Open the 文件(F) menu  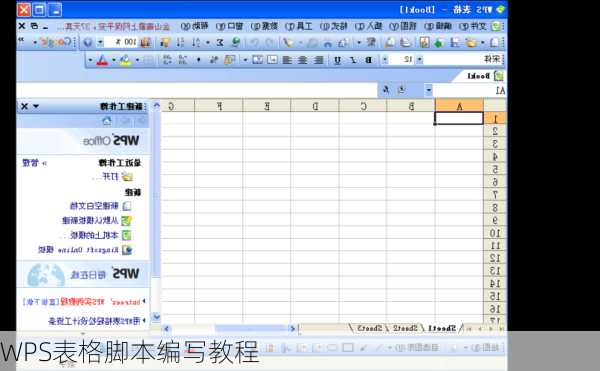(x=473, y=26)
